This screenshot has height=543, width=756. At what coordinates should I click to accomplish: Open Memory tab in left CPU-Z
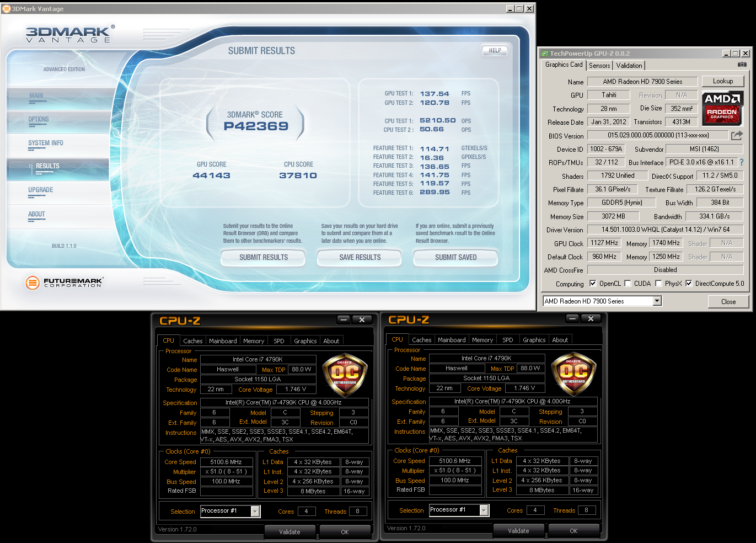[254, 341]
